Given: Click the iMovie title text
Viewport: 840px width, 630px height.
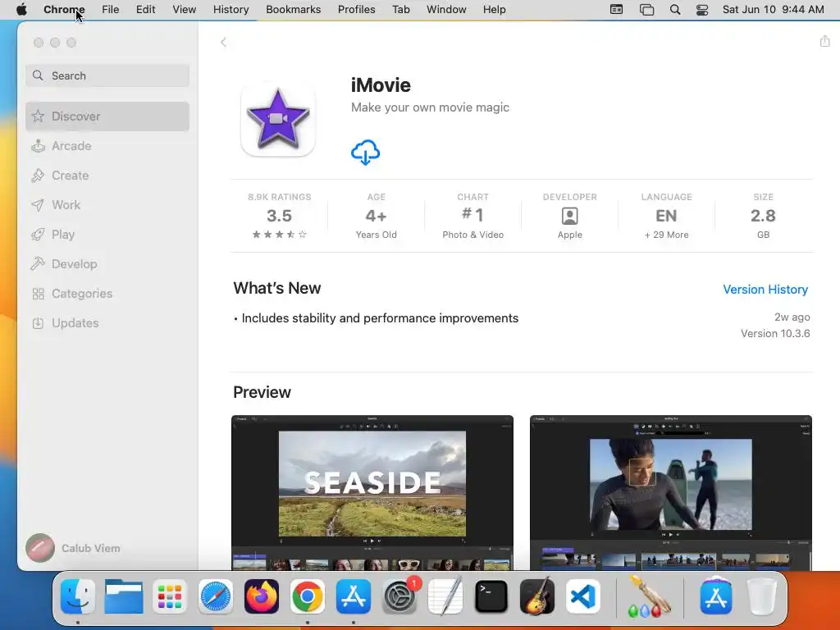Looking at the screenshot, I should [381, 85].
